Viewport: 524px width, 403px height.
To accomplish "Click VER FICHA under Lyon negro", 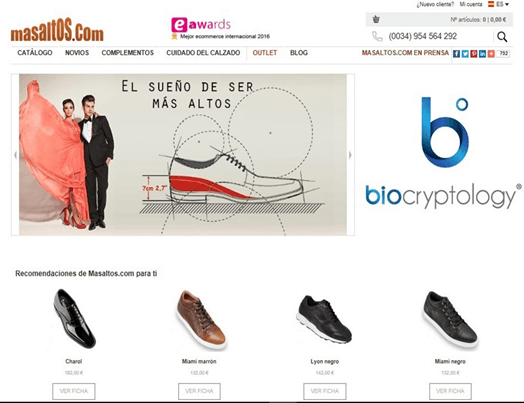I will tap(325, 391).
